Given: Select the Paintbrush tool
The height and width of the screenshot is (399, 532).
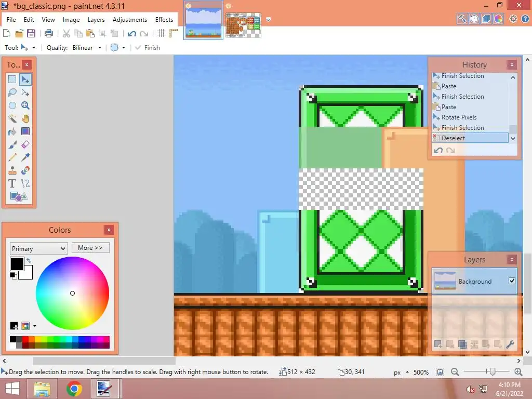Looking at the screenshot, I should click(x=12, y=144).
